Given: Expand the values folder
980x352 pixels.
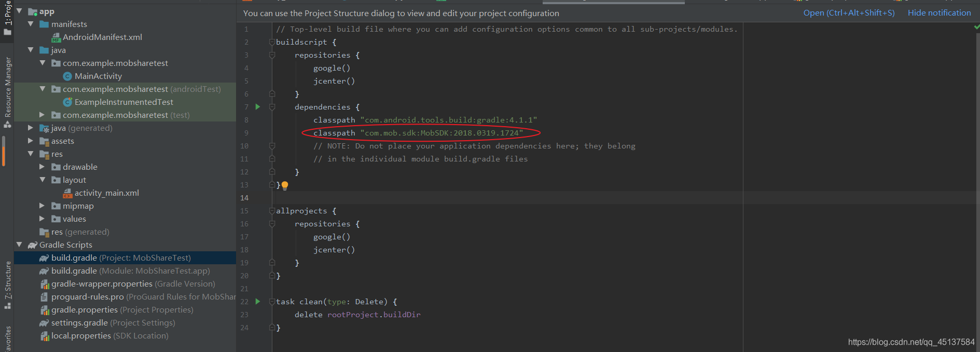Looking at the screenshot, I should (x=42, y=219).
